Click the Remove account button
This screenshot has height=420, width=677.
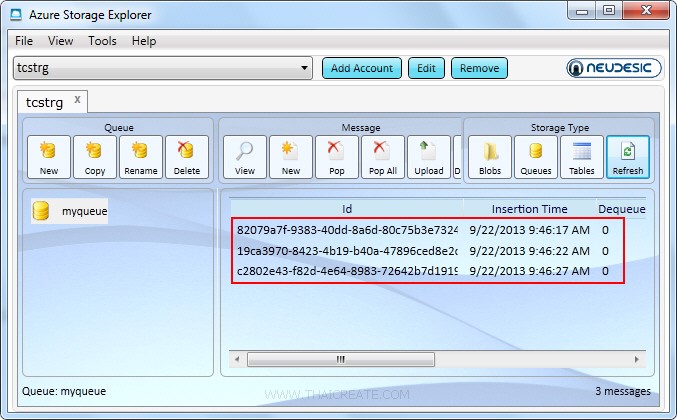point(479,68)
